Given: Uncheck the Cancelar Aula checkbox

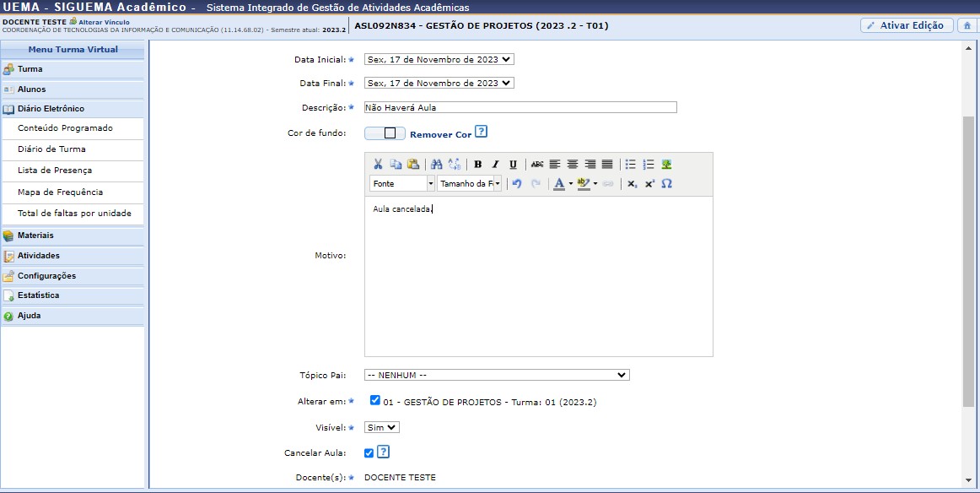Looking at the screenshot, I should coord(369,453).
